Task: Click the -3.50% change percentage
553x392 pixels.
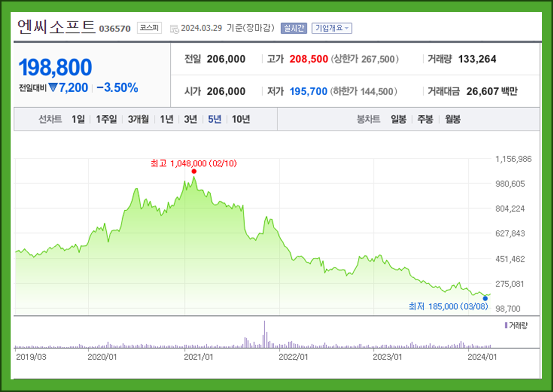Action: click(x=117, y=88)
